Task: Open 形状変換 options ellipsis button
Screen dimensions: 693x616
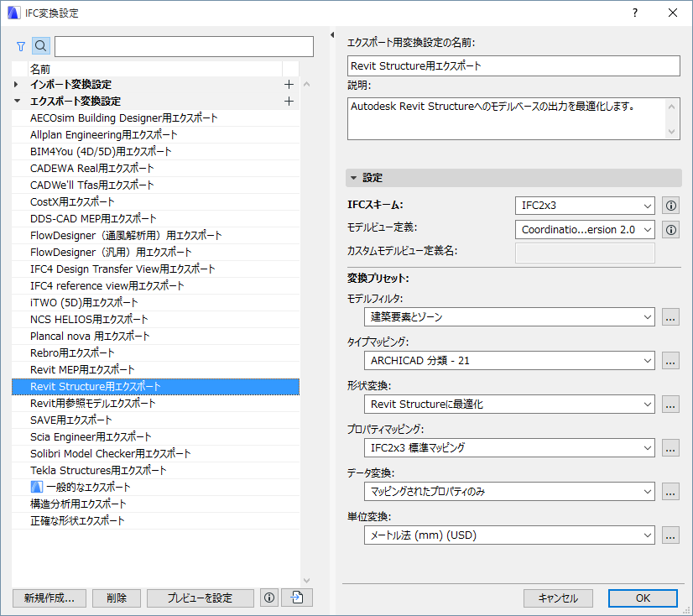Action: tap(670, 405)
